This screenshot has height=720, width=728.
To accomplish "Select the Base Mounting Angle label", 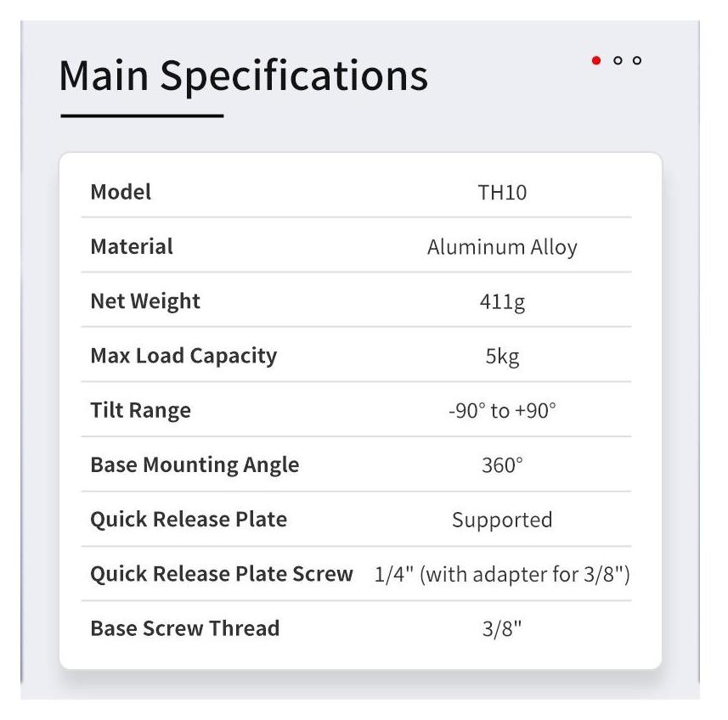I will click(x=195, y=465).
